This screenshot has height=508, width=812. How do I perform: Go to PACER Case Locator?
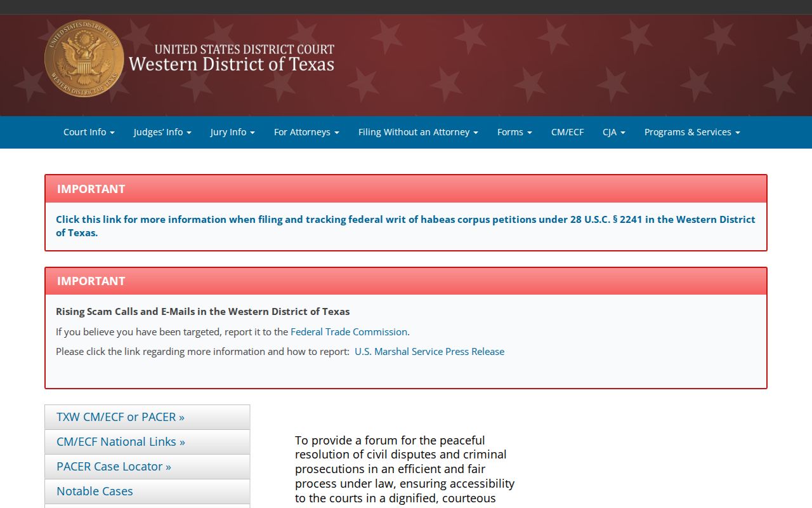point(147,467)
